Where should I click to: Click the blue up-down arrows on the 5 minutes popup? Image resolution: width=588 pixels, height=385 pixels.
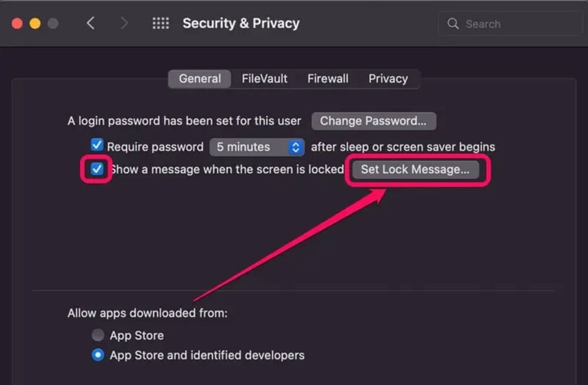(296, 146)
